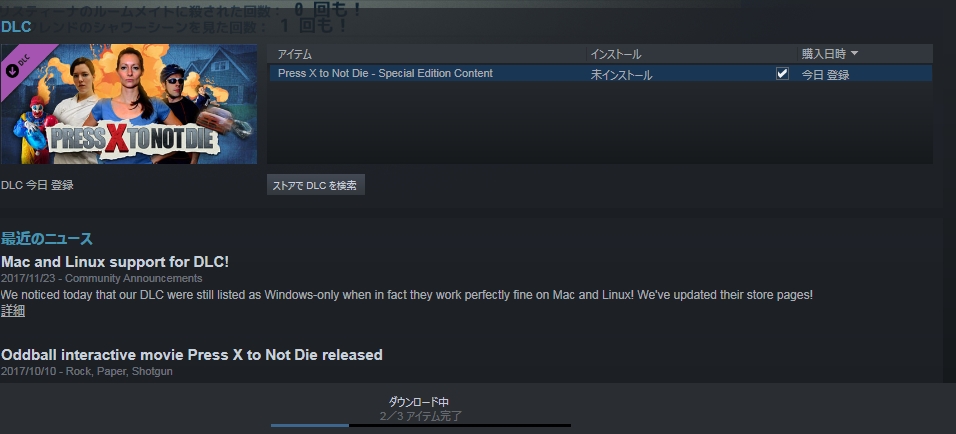Viewport: 956px width, 434px height.
Task: Click the Rock, Paper, Shotgun source line
Action: [87, 371]
